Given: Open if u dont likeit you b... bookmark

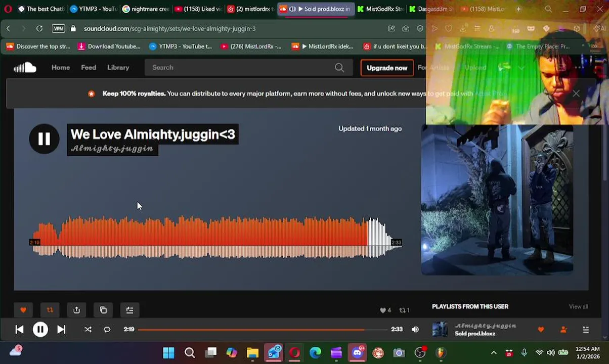Looking at the screenshot, I should [x=395, y=47].
